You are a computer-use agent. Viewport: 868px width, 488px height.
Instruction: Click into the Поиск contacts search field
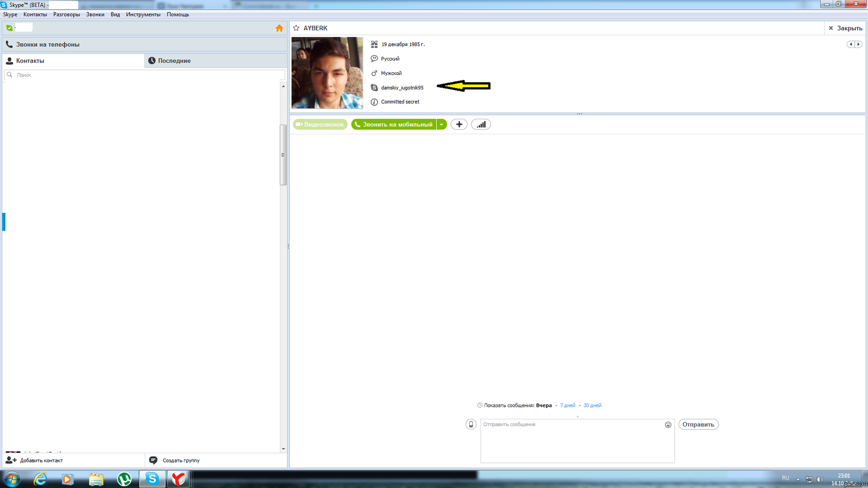(145, 75)
